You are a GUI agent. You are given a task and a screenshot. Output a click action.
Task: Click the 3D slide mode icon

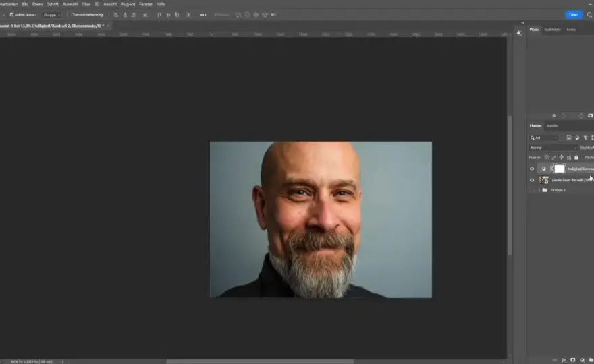point(265,15)
